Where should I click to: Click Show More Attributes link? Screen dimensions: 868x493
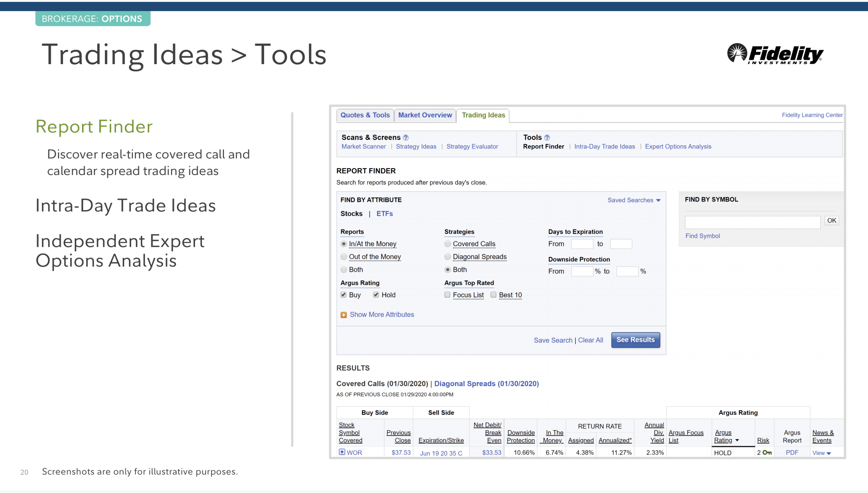(x=382, y=314)
